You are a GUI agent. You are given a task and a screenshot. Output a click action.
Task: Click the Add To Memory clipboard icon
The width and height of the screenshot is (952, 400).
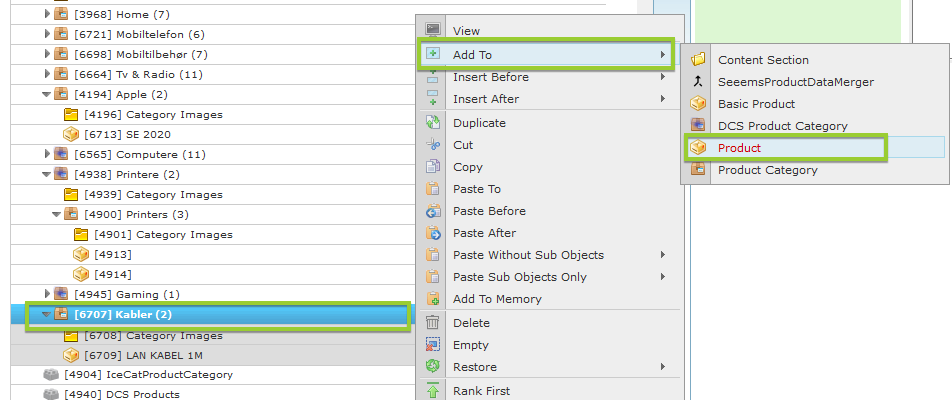[x=433, y=299]
